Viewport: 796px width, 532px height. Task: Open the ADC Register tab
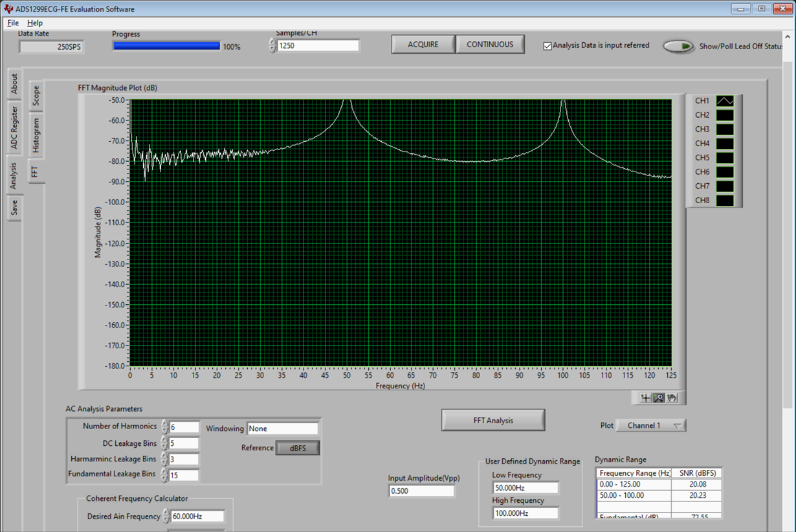(14, 127)
